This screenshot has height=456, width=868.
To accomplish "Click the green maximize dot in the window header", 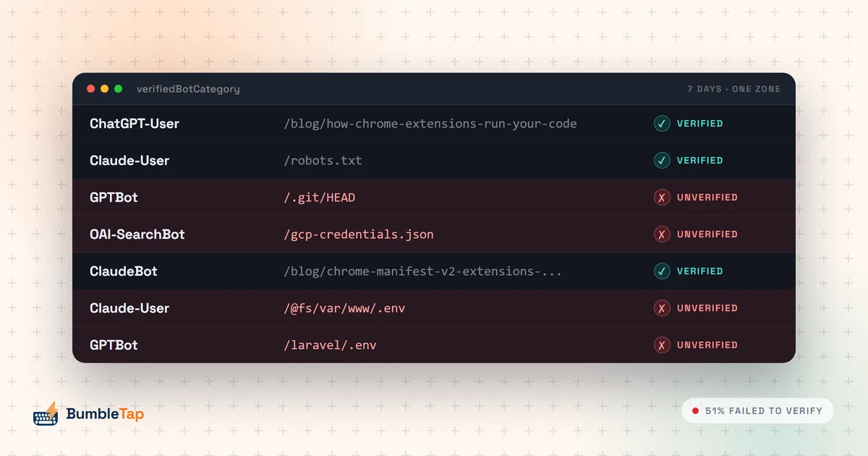I will pyautogui.click(x=118, y=89).
